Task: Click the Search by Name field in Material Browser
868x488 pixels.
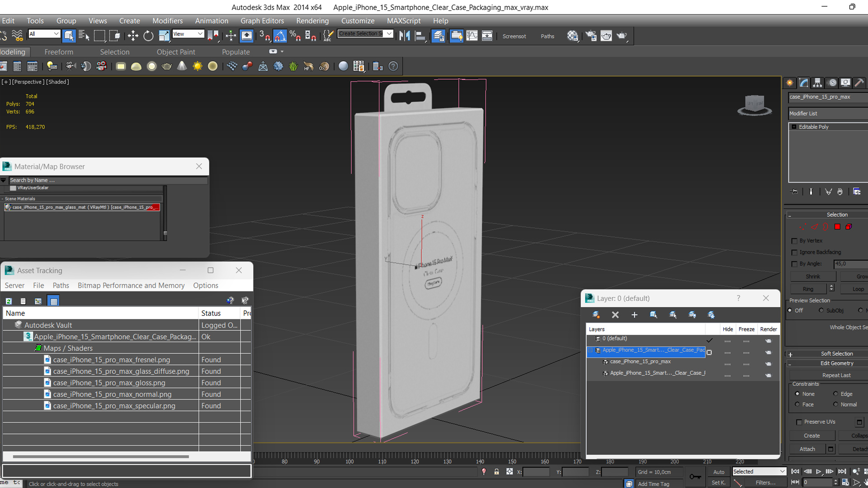Action: tap(108, 180)
